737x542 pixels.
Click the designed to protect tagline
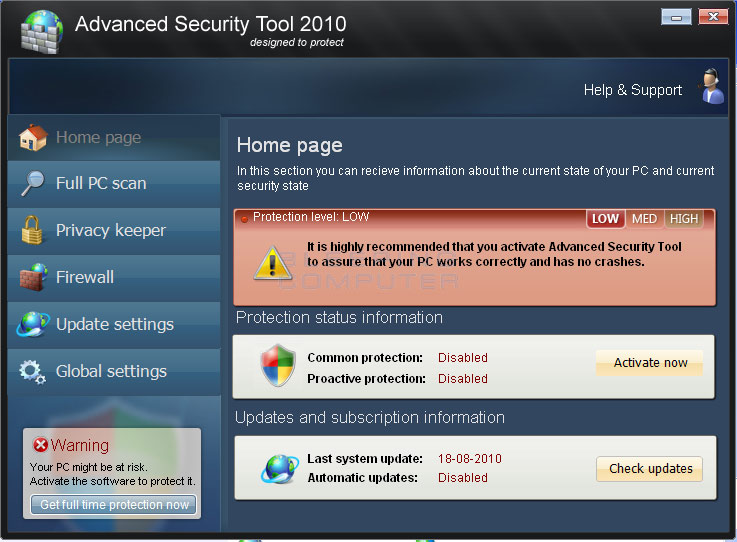click(297, 42)
